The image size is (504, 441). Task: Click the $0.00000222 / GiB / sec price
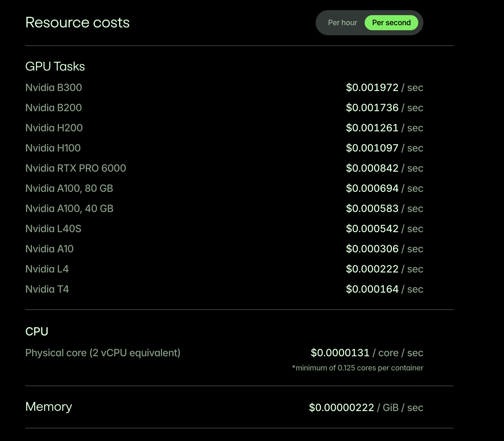pos(366,408)
